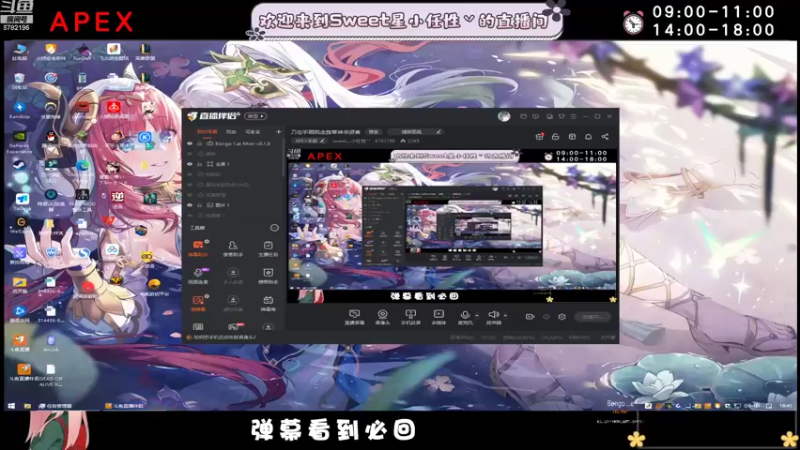Add 摄像头 camera source
The height and width of the screenshot is (450, 800).
(382, 317)
